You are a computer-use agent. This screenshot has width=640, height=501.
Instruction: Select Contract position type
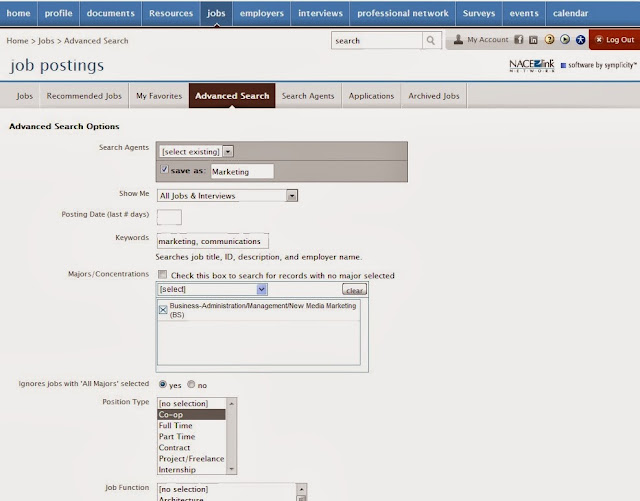coord(191,448)
